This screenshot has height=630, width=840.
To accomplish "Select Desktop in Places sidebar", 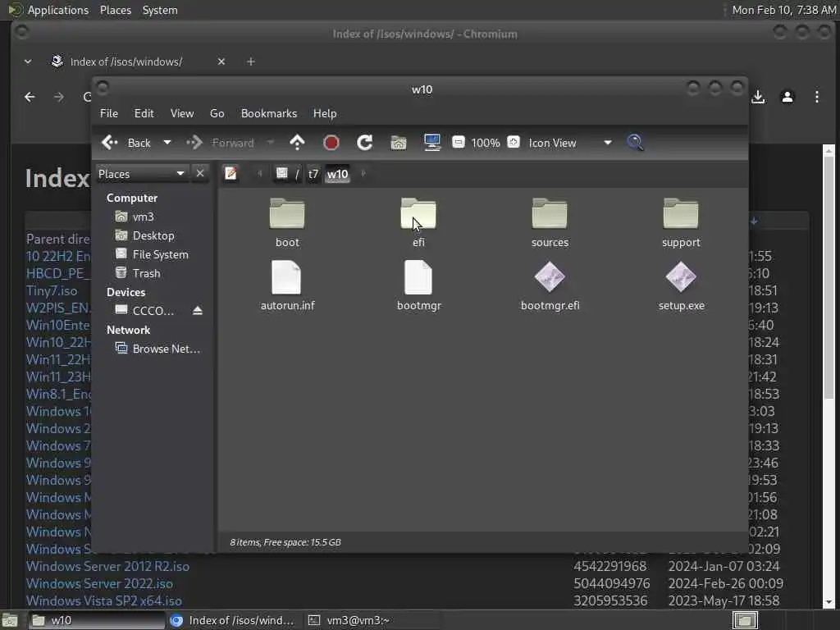I will click(153, 235).
